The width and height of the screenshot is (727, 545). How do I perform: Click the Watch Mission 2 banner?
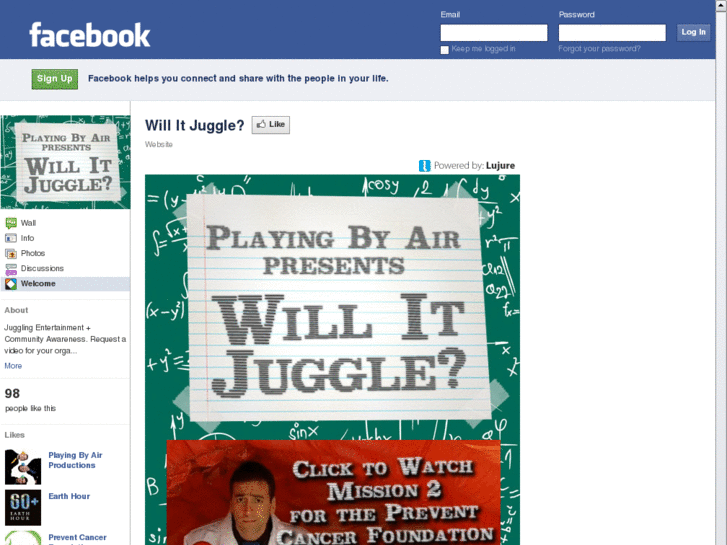[x=333, y=492]
